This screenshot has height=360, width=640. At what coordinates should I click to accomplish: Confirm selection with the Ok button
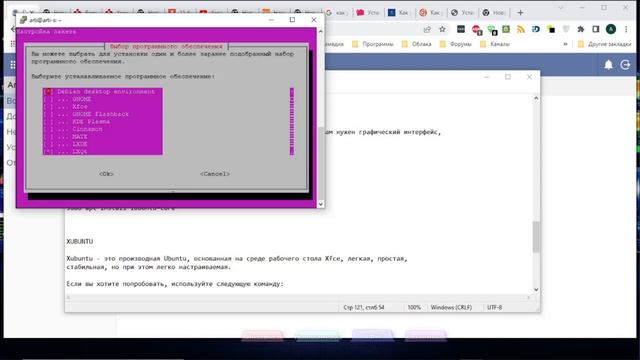point(106,174)
